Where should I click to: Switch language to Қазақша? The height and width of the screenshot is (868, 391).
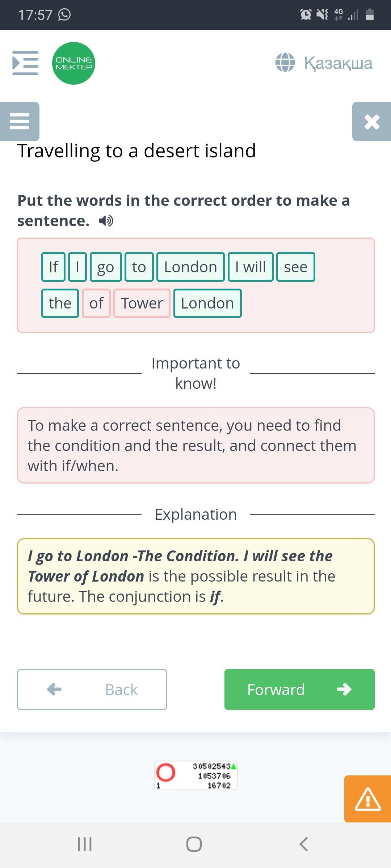point(338,63)
